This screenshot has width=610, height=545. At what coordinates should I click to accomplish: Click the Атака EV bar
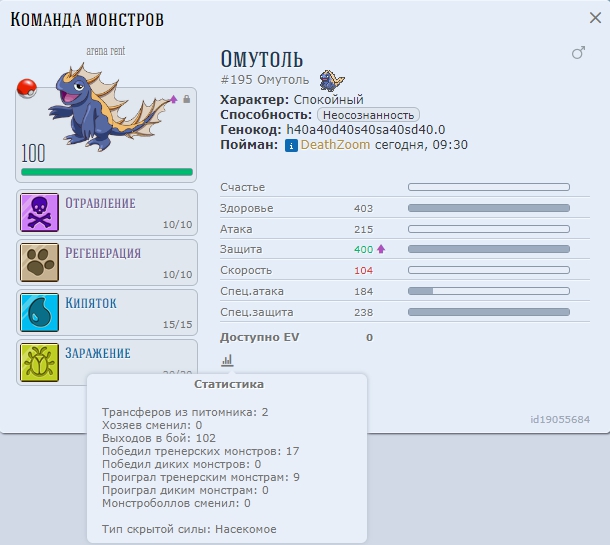tap(489, 229)
